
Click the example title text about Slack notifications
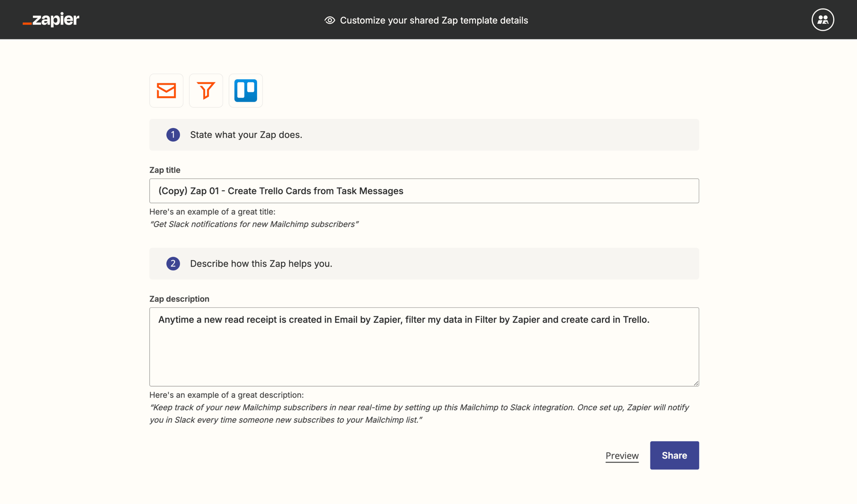tap(254, 224)
